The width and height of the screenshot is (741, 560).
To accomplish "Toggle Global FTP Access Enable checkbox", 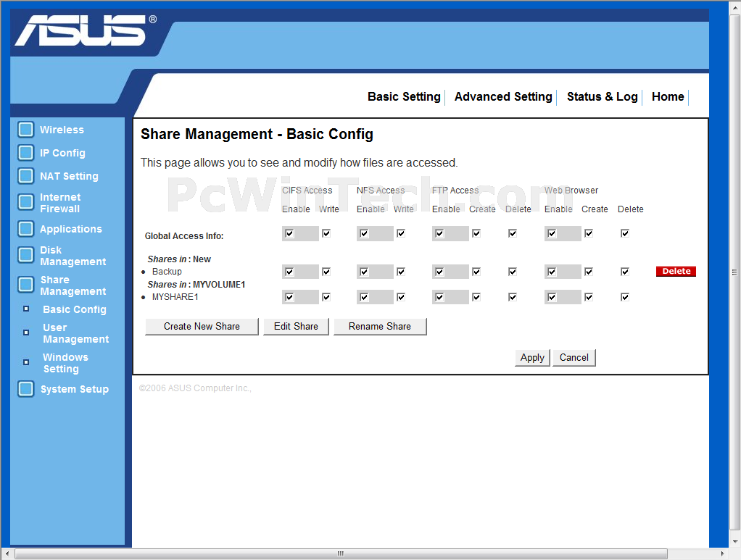I will 439,233.
